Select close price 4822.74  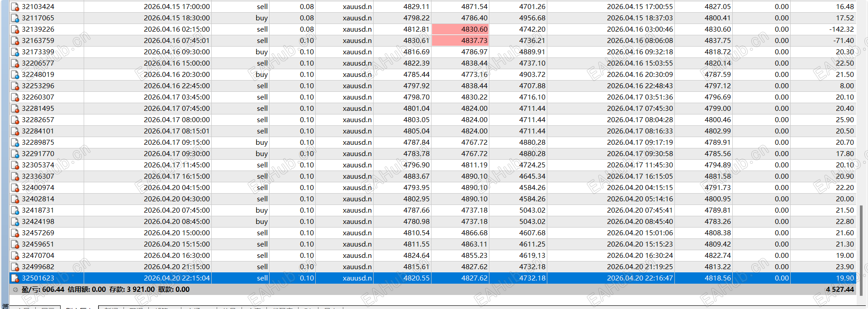(x=718, y=256)
